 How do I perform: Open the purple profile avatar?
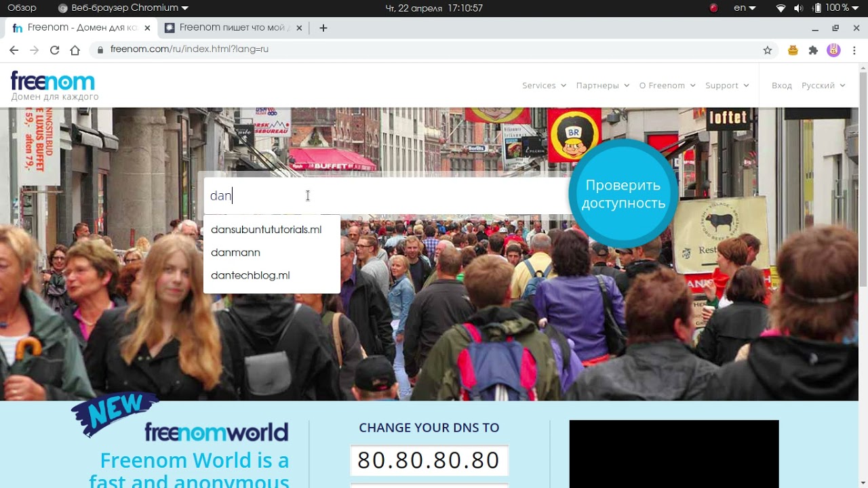833,49
